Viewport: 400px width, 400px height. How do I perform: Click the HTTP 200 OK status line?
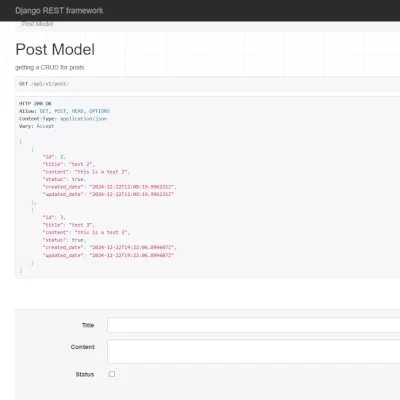pos(35,103)
